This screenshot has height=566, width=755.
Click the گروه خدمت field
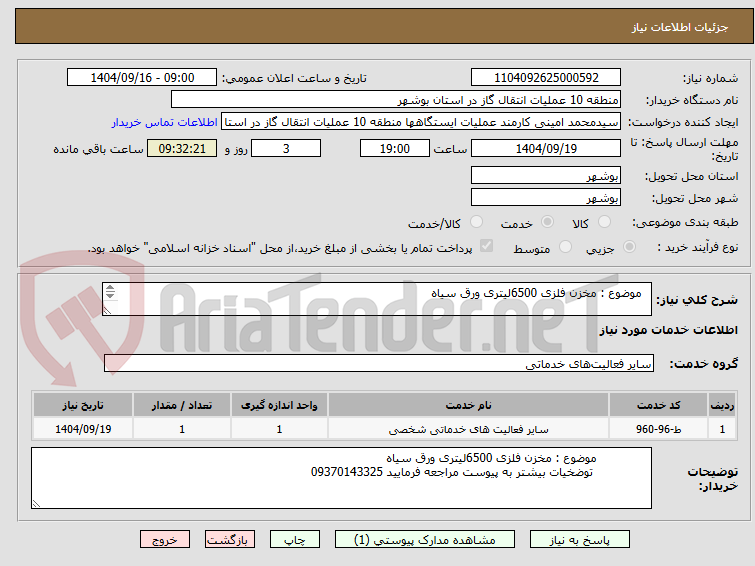click(x=378, y=363)
